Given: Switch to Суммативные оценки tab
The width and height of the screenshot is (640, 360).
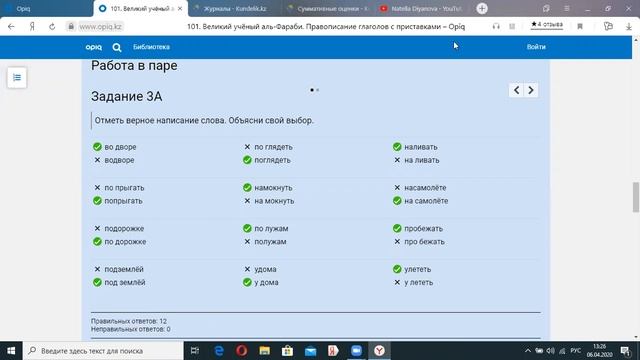Looking at the screenshot, I should (328, 9).
